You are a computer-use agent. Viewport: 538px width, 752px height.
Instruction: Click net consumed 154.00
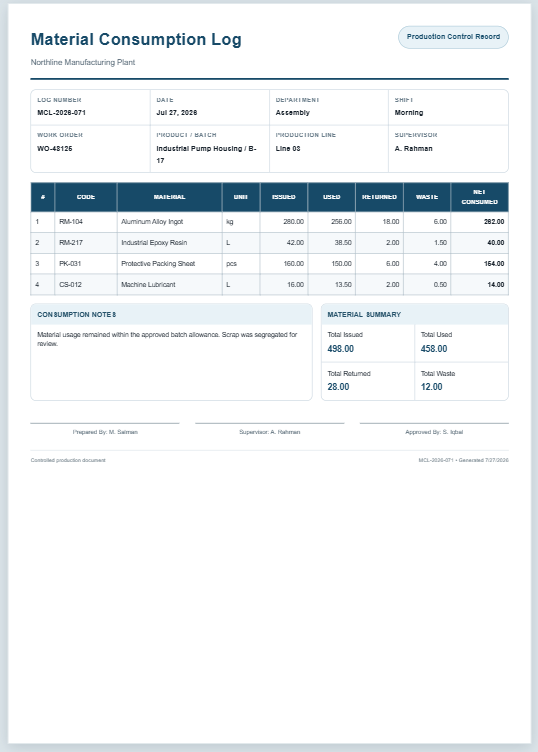point(494,264)
